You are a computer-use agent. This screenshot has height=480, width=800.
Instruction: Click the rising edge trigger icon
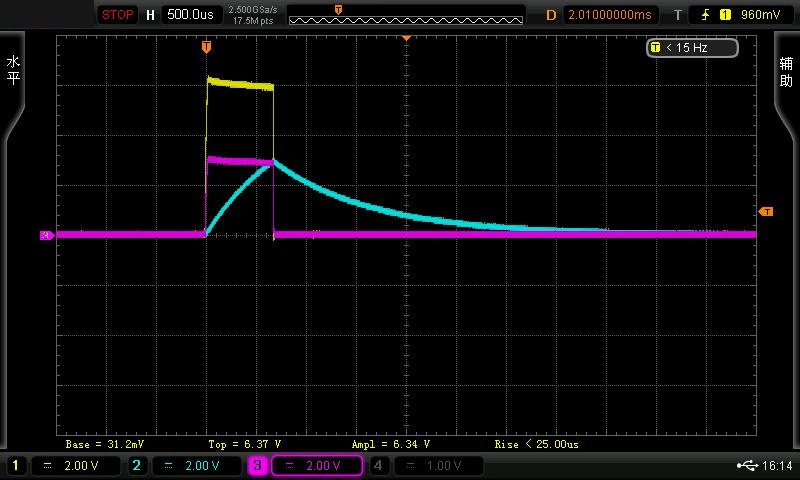click(706, 15)
